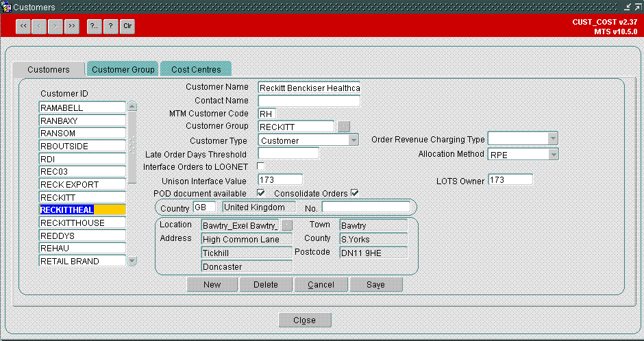Click the No. input field

click(366, 207)
